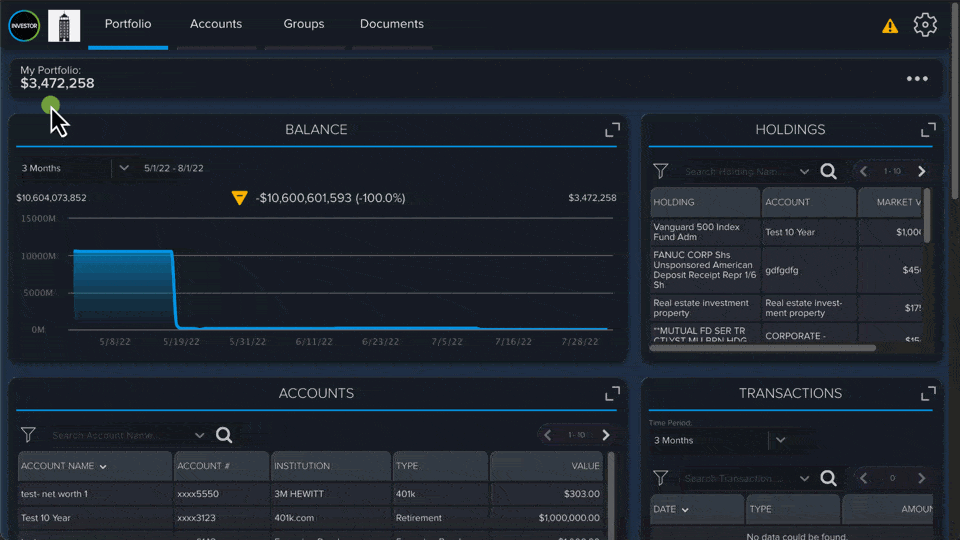Click the Transactions search magnifier icon

click(828, 478)
